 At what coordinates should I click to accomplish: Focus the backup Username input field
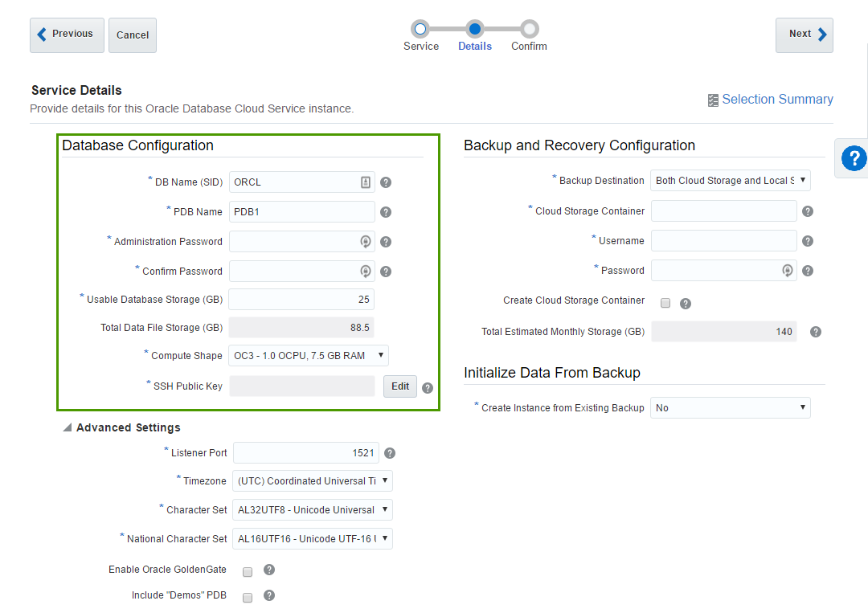[724, 241]
